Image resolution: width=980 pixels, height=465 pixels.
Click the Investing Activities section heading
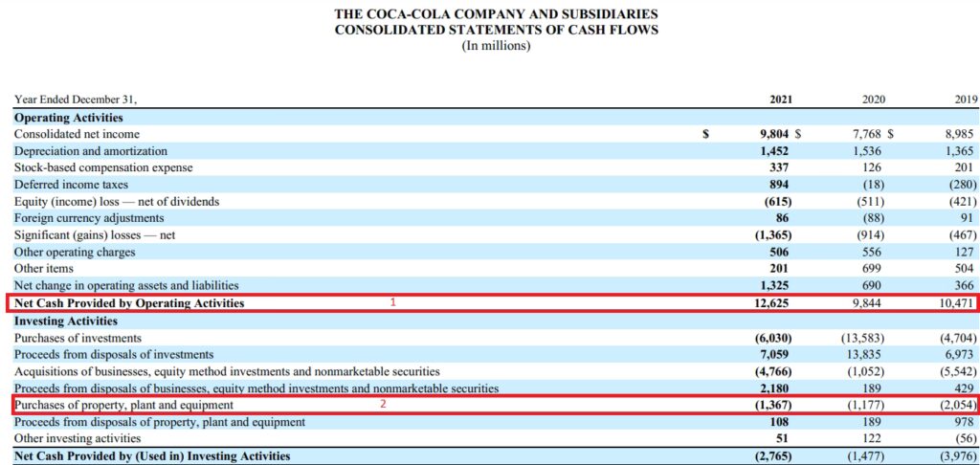coord(65,321)
